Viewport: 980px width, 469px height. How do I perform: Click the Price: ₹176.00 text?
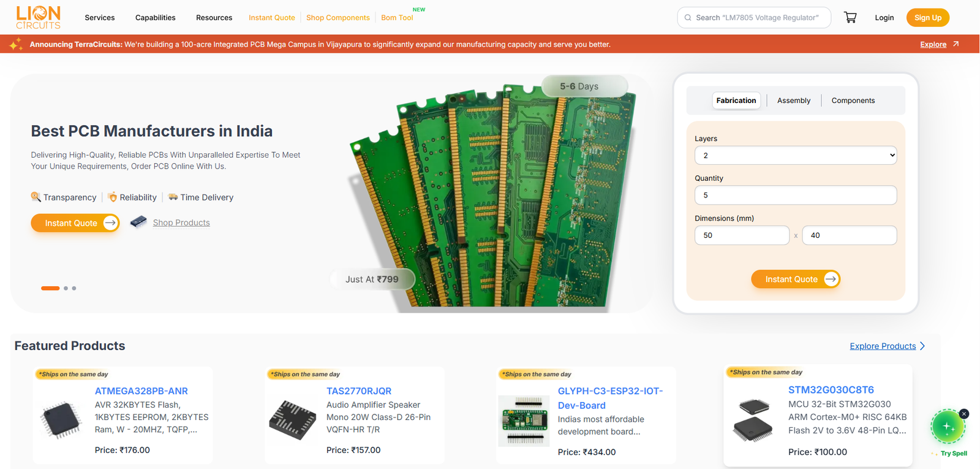123,450
